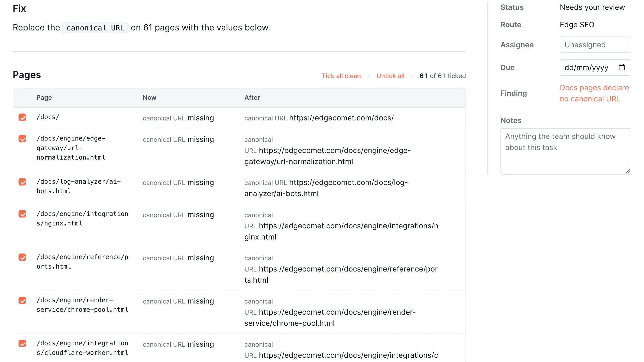Untick the url-normalization.html row checkbox
This screenshot has width=644, height=362.
23,139
